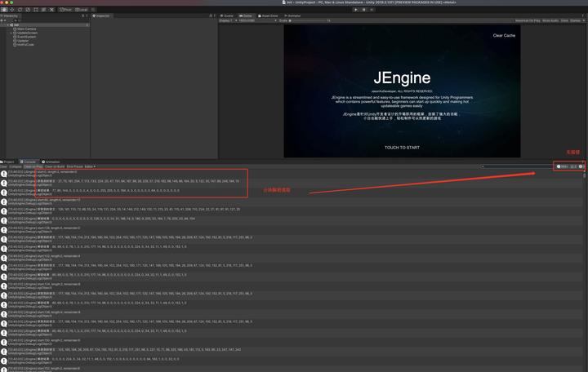Open the custom editor tools icon
The image size is (588, 372).
click(x=51, y=9)
